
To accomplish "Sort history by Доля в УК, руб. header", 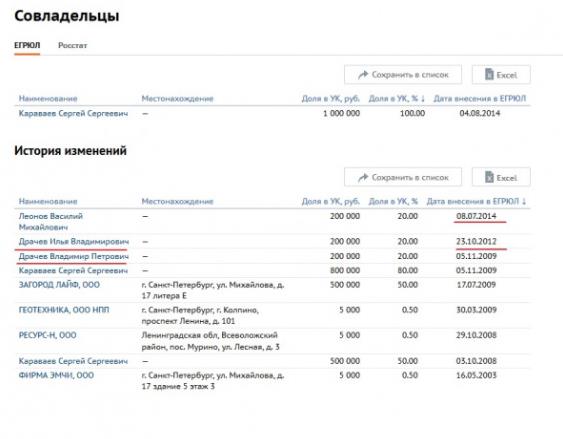I will point(331,201).
